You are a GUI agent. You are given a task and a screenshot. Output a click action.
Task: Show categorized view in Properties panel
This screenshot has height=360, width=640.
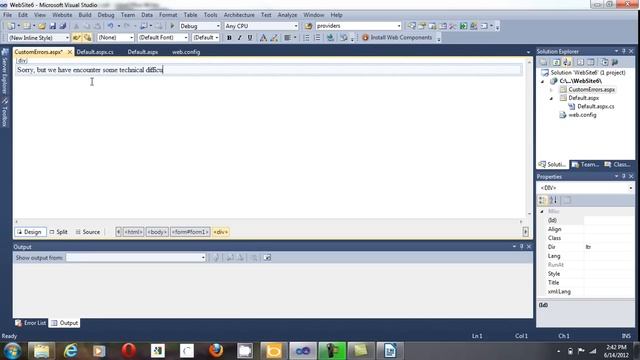[x=542, y=200]
